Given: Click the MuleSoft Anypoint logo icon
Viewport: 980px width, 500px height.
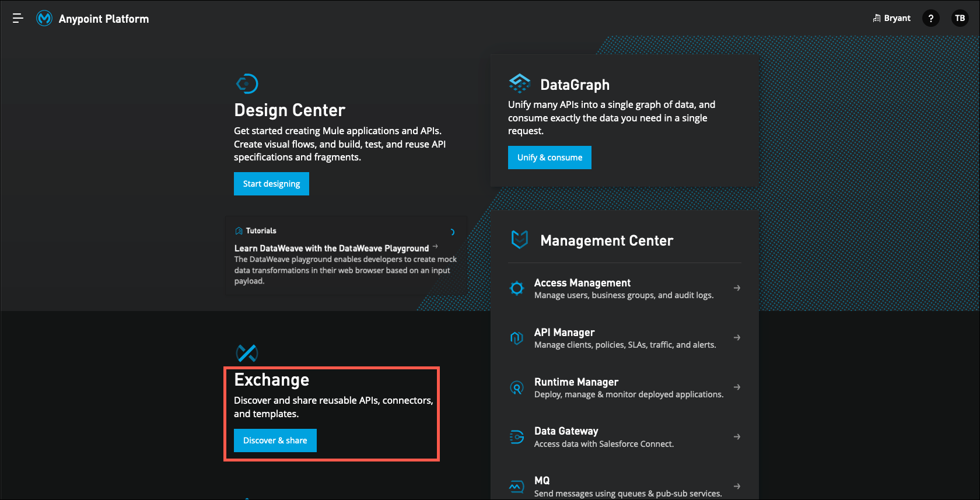Looking at the screenshot, I should point(44,19).
